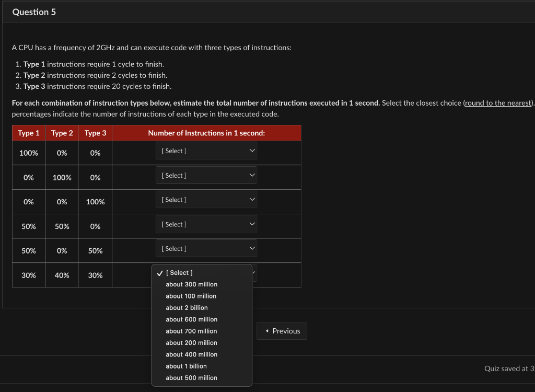The image size is (535, 392).
Task: Choose 'about 600 million' option
Action: point(202,319)
